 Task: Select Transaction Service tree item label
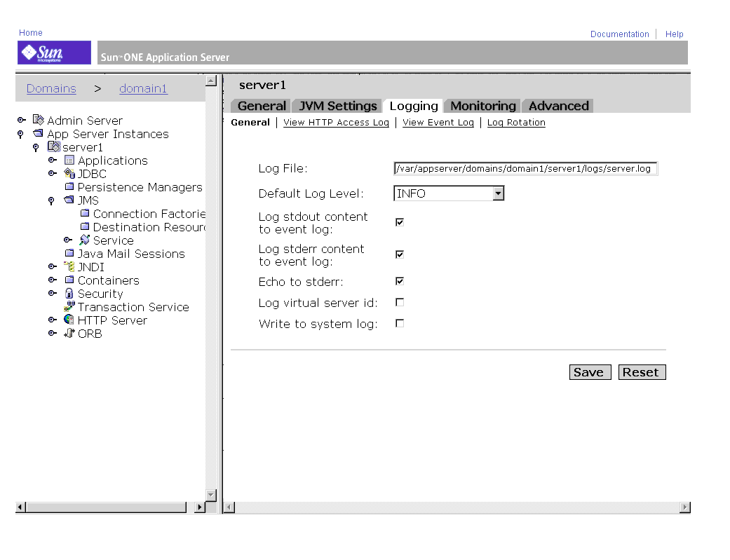tap(133, 307)
